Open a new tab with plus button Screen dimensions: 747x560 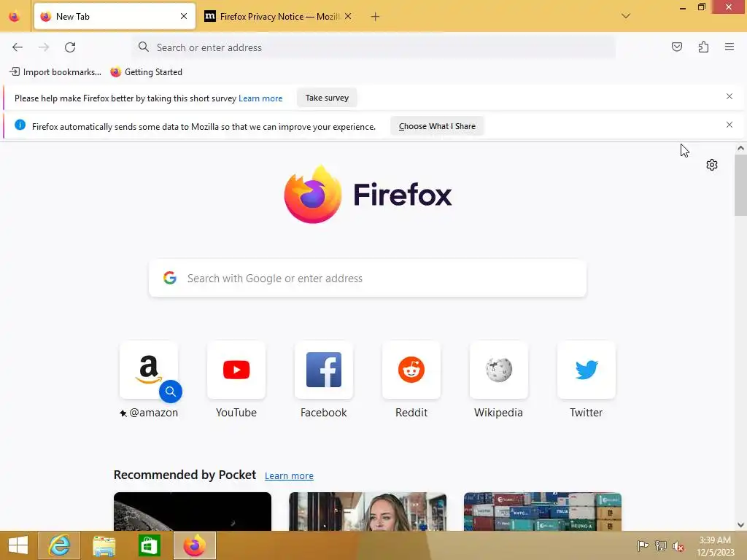(x=376, y=17)
